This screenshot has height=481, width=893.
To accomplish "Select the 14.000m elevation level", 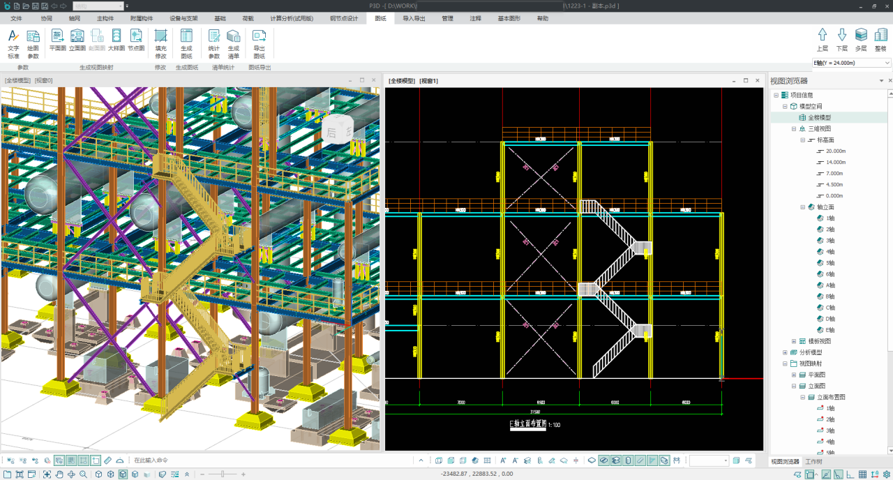I will (x=835, y=162).
